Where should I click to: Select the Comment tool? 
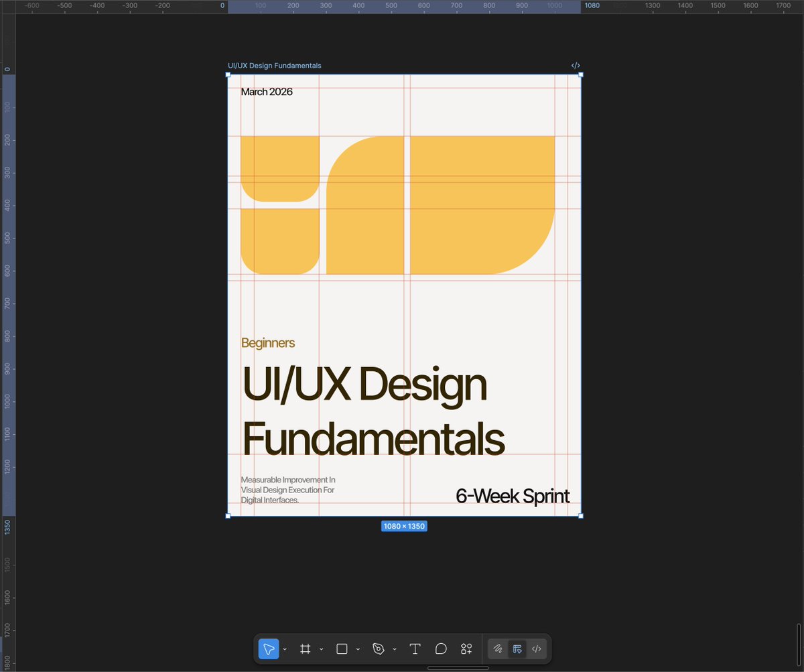tap(441, 649)
